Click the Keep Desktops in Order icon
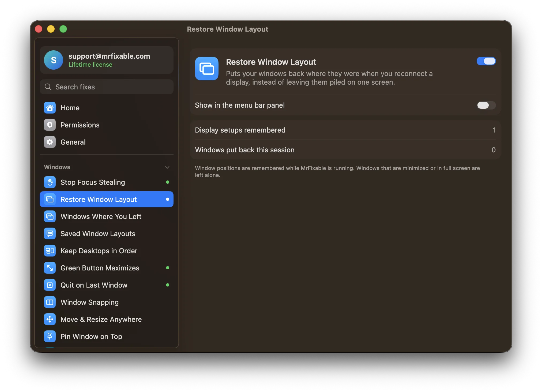The width and height of the screenshot is (542, 392). click(x=50, y=251)
